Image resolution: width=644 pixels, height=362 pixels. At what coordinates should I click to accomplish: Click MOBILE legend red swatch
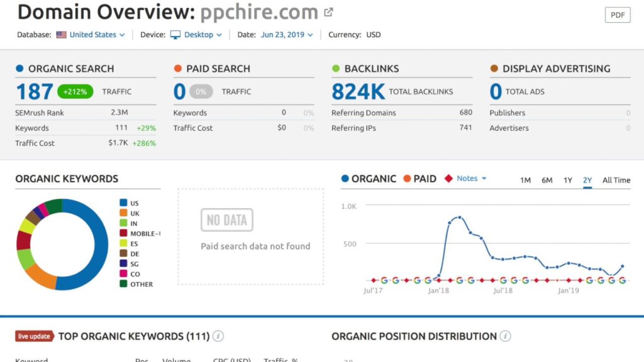tap(123, 233)
